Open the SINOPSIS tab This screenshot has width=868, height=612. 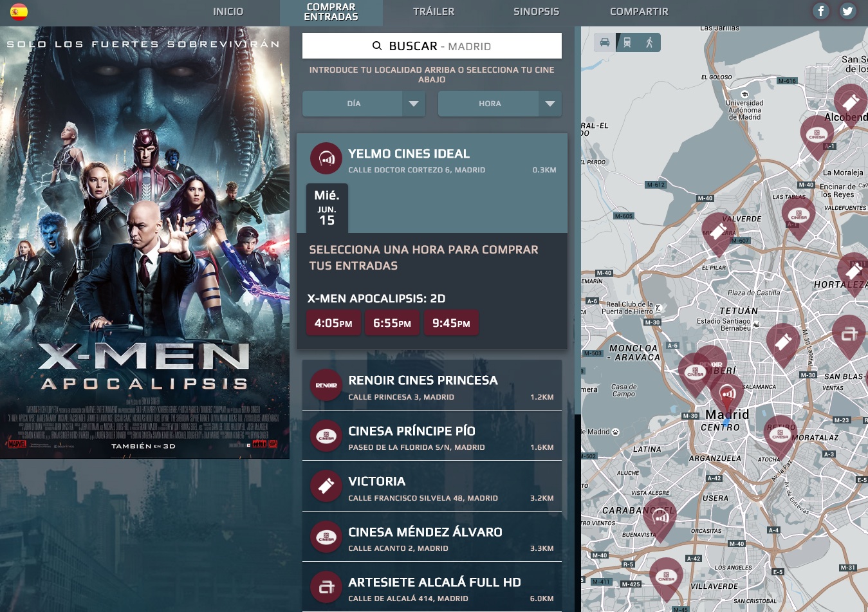(536, 12)
